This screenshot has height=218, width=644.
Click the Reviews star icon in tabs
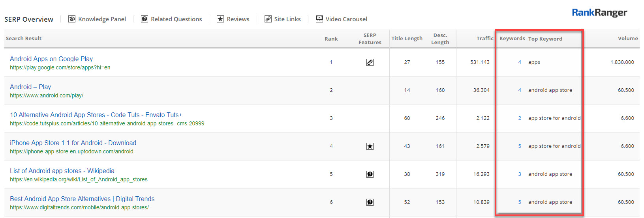point(220,19)
